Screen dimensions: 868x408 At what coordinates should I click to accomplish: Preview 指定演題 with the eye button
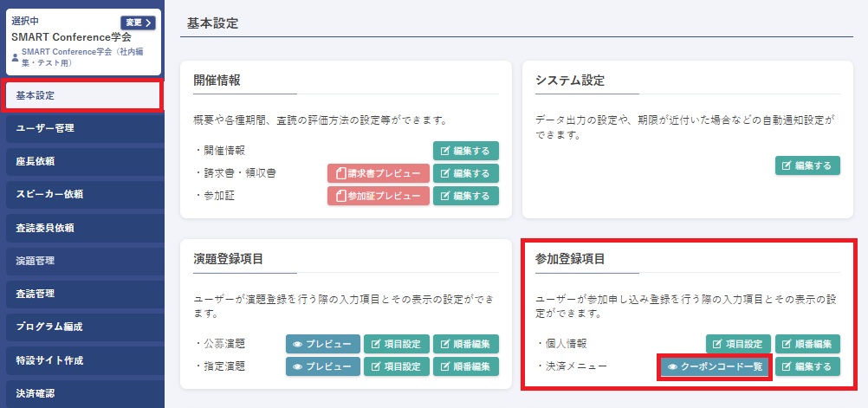tap(322, 366)
